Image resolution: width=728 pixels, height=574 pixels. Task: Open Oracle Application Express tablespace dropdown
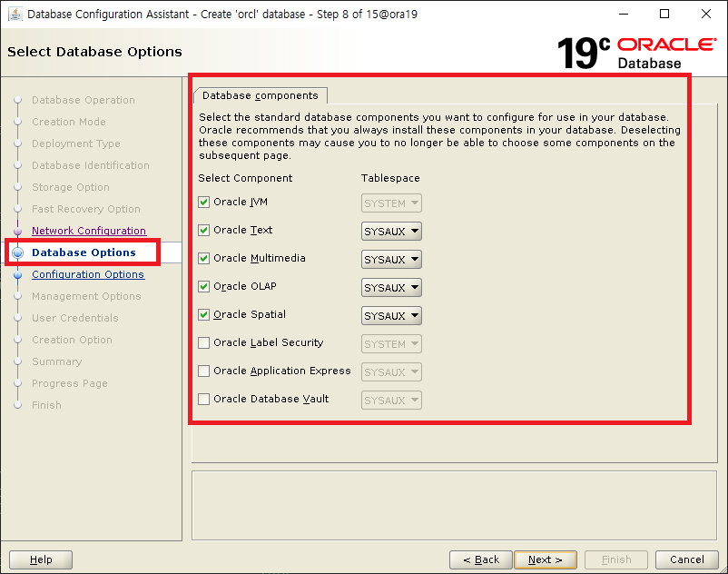point(391,372)
